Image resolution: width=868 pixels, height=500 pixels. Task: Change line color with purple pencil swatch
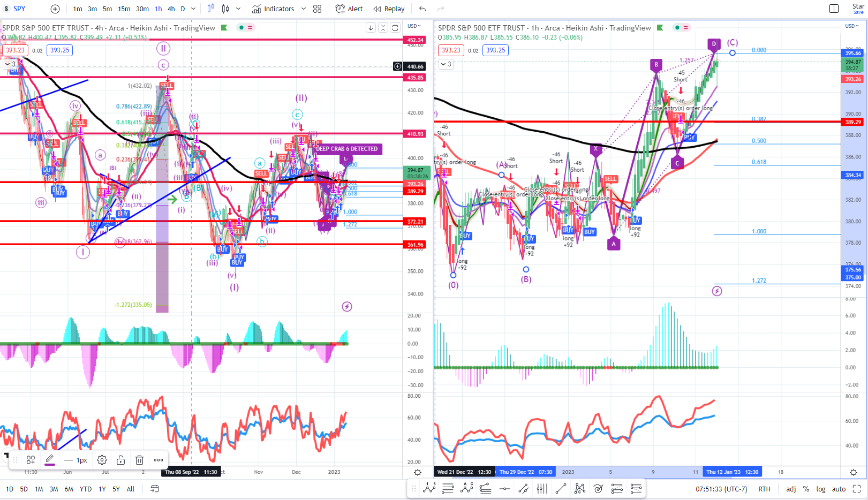(x=49, y=460)
